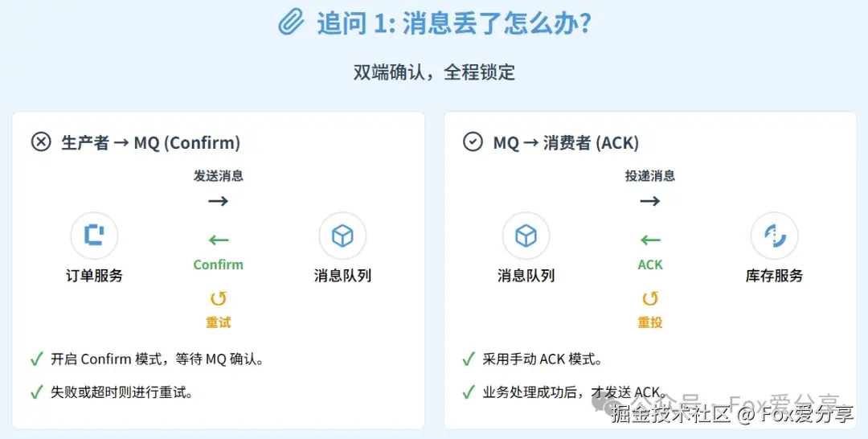Click the green ACK left arrow
This screenshot has width=868, height=439.
click(x=650, y=240)
